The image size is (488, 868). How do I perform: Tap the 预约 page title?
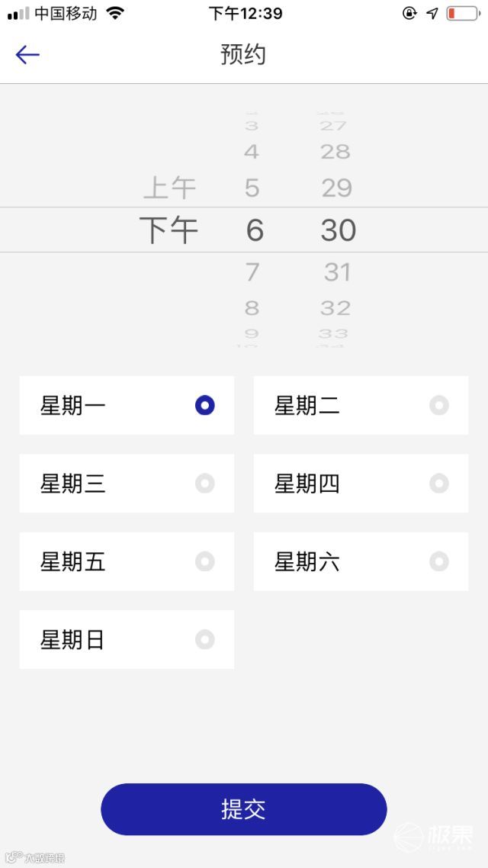point(243,54)
